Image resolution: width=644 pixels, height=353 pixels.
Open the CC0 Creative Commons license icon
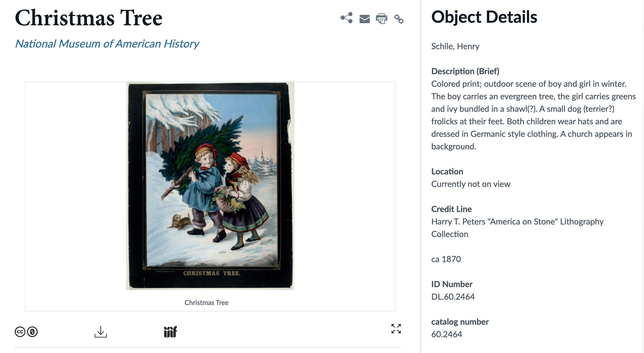26,332
